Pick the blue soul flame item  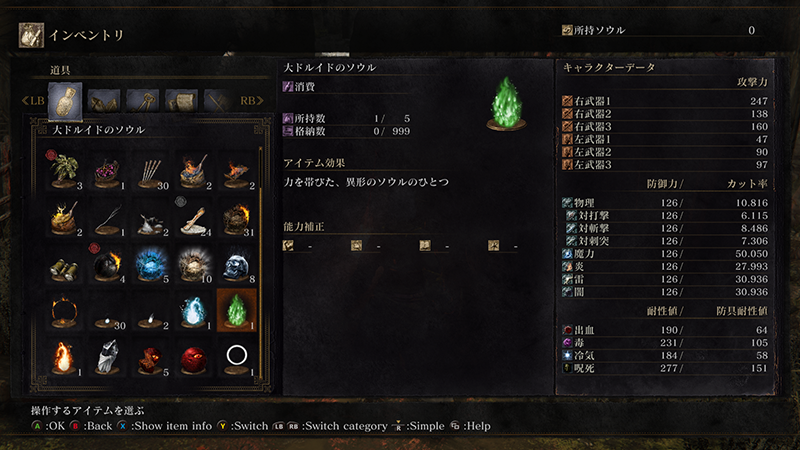pyautogui.click(x=193, y=310)
